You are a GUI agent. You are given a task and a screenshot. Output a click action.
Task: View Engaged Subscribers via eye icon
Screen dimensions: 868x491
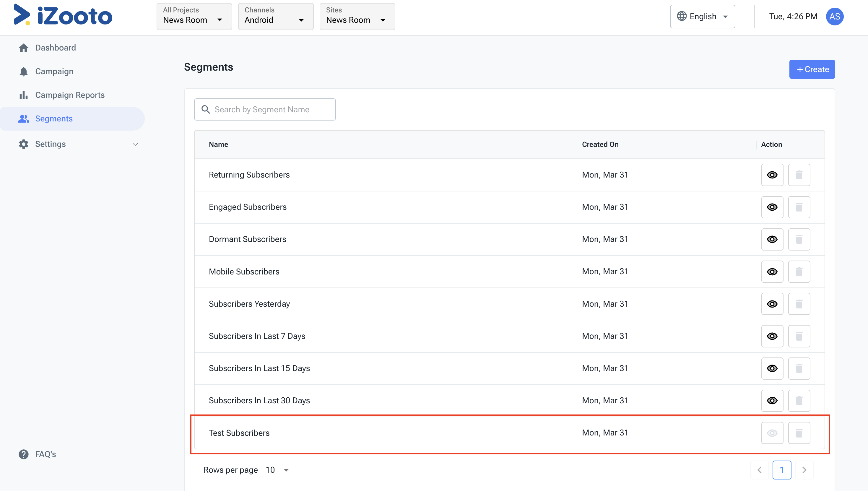(x=772, y=207)
